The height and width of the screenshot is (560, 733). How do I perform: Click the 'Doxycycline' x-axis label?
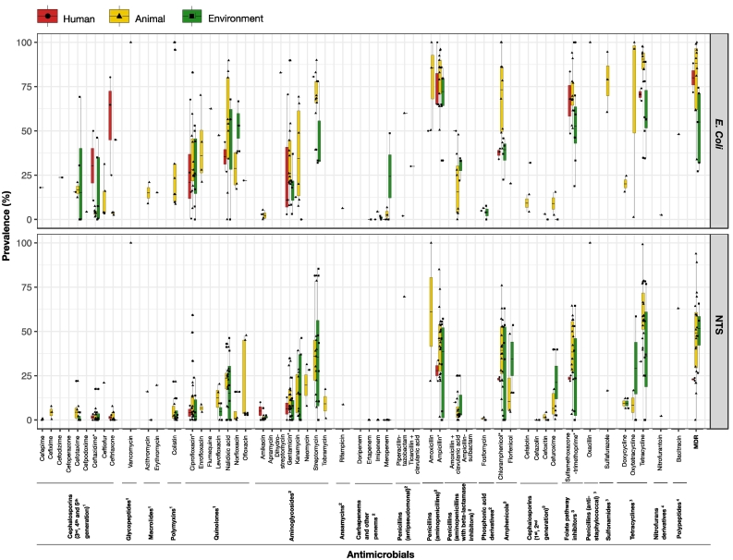pyautogui.click(x=625, y=451)
